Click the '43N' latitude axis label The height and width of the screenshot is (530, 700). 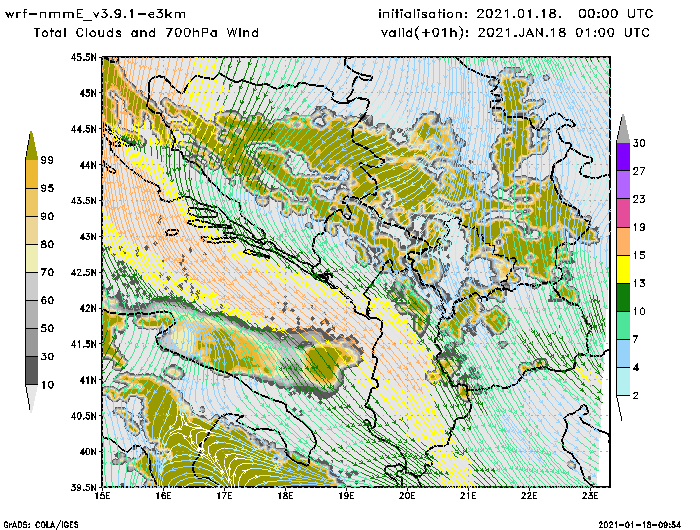pyautogui.click(x=88, y=237)
